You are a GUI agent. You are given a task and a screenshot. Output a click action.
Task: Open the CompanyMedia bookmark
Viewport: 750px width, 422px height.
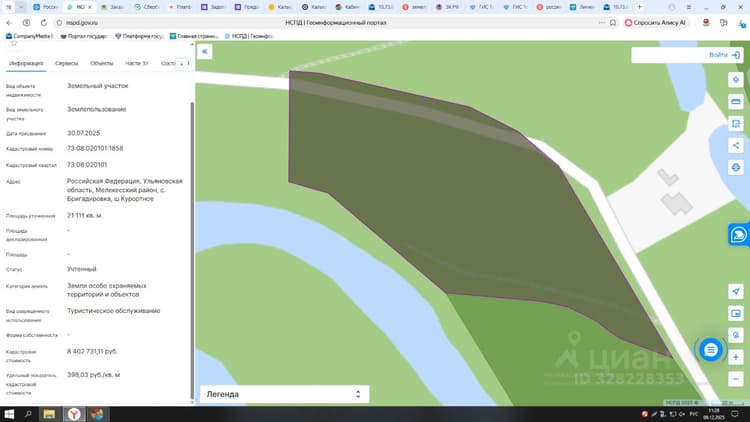(x=29, y=36)
